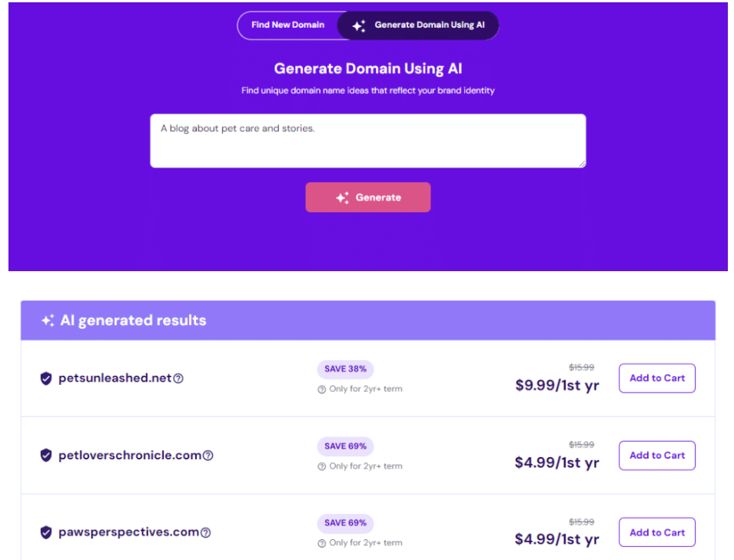Screen dimensions: 734x560
Task: Click shield icon beside petloverschronicle.com
Action: (x=46, y=456)
